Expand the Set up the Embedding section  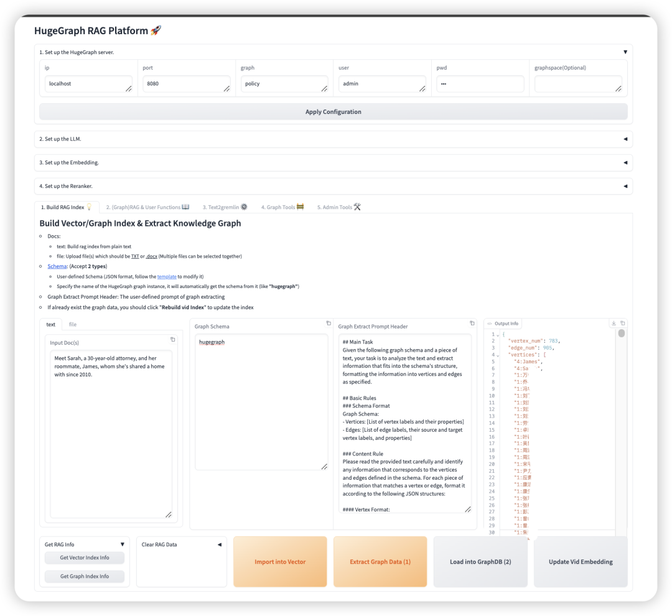625,162
